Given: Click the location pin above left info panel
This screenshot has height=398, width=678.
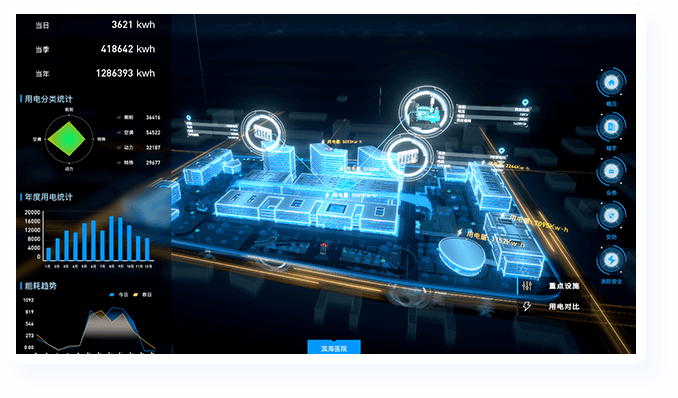Looking at the screenshot, I should [x=189, y=118].
